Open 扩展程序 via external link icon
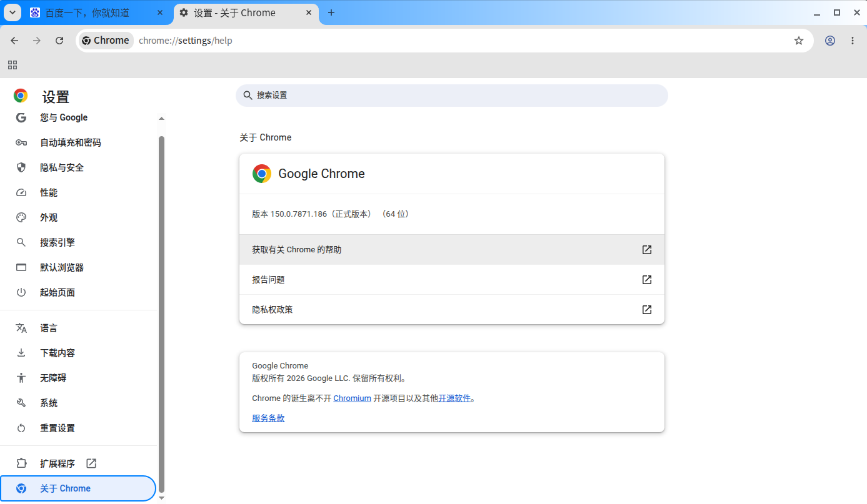This screenshot has height=504, width=867. point(91,463)
